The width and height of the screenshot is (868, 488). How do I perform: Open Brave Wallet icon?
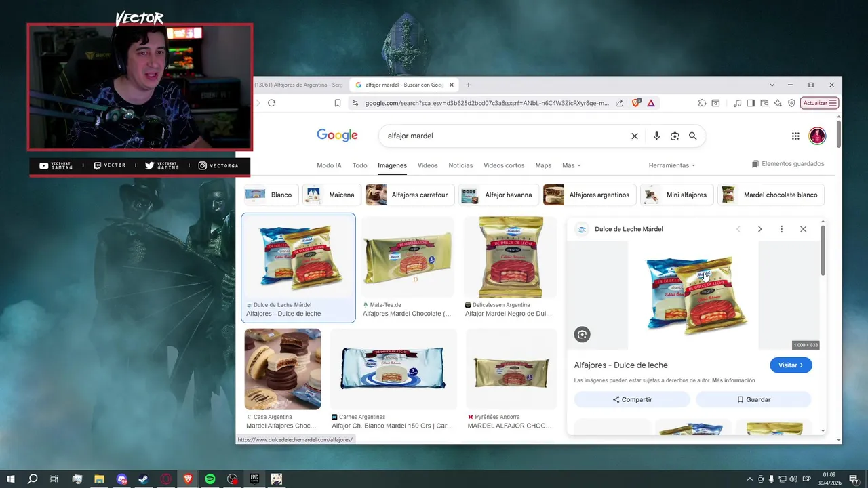(764, 103)
